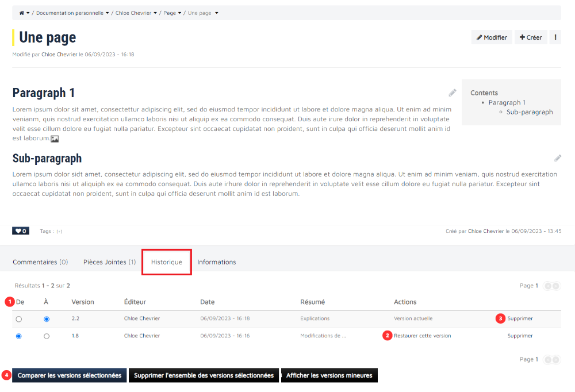Open the home icon in breadcrumb
The width and height of the screenshot is (575, 392).
(22, 13)
